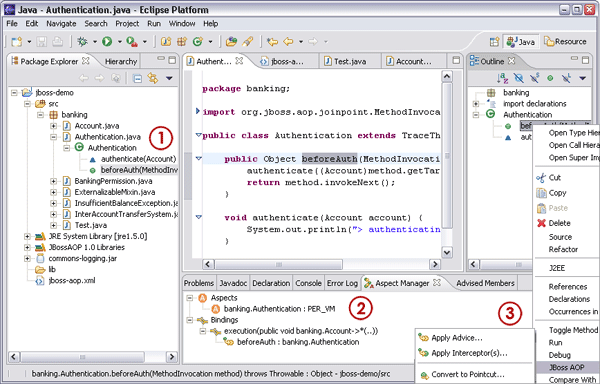600x384 pixels.
Task: Collapse the Aspects node in Aspect Manager
Action: click(x=189, y=298)
